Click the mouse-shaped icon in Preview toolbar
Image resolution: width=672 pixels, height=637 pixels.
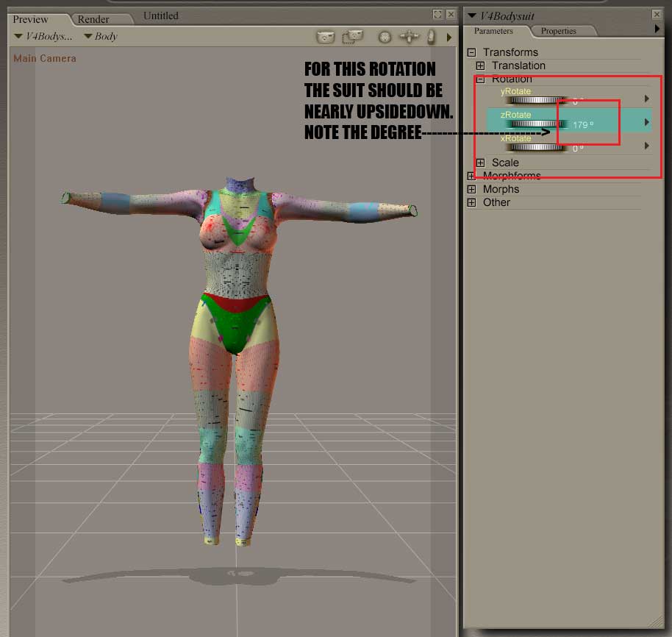432,36
